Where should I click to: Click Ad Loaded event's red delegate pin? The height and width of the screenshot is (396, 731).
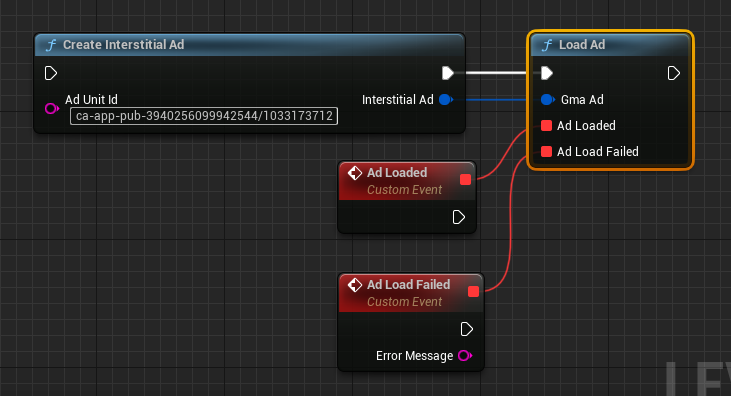tap(465, 180)
